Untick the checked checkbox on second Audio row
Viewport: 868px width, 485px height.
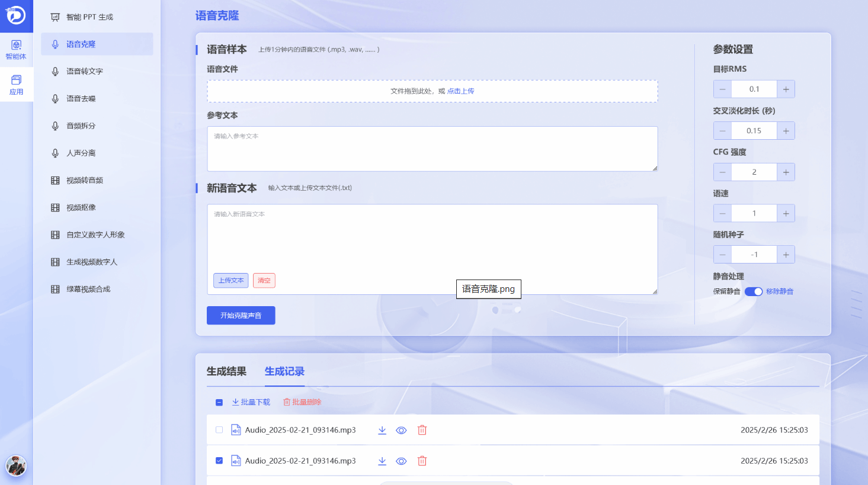[x=219, y=461]
